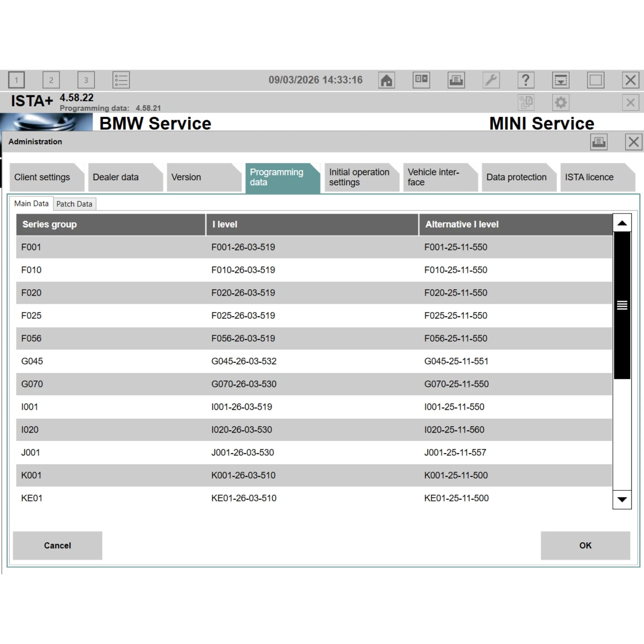The width and height of the screenshot is (644, 644).
Task: Switch to session 3
Action: coord(86,80)
